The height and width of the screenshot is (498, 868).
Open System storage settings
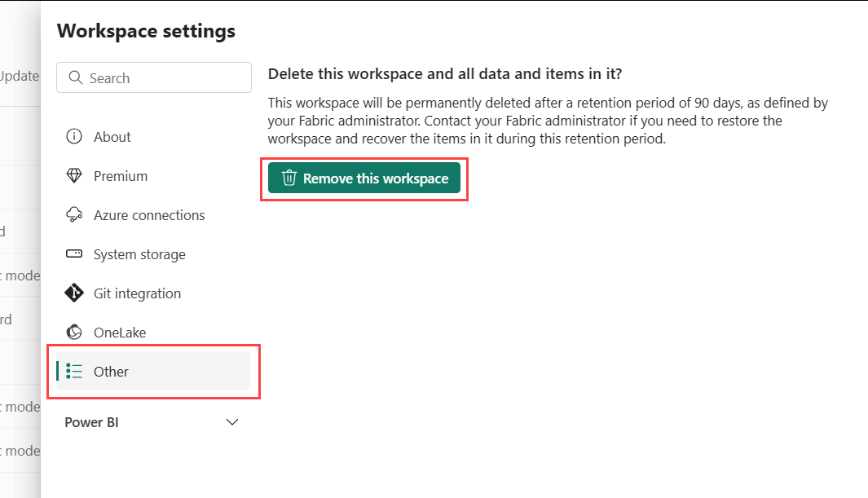(139, 254)
